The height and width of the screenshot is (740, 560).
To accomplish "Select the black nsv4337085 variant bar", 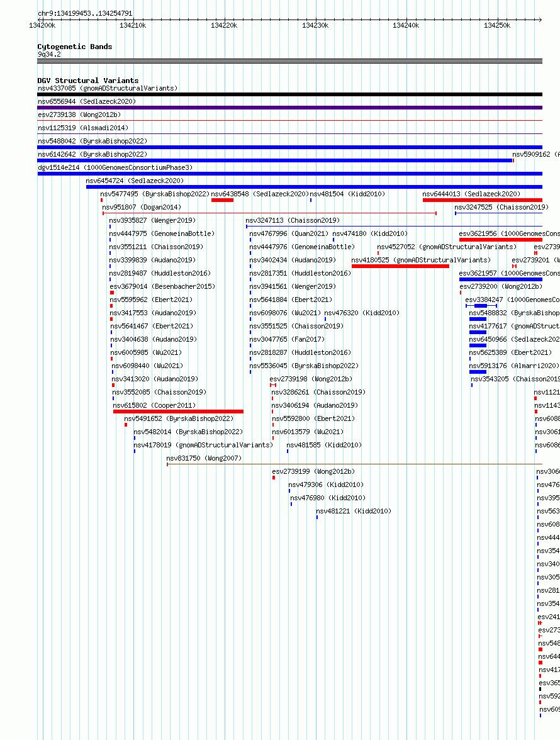I will [290, 94].
